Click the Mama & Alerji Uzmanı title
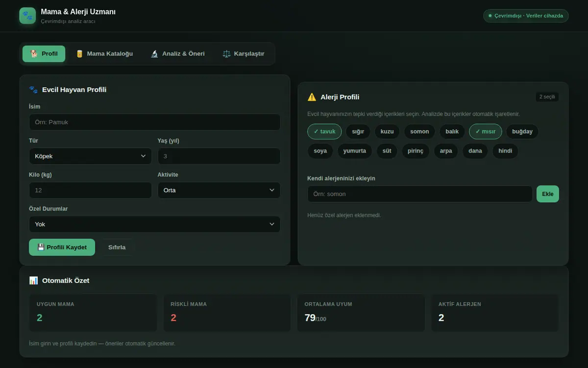Screen dimensions: 588x368 [x=78, y=12]
